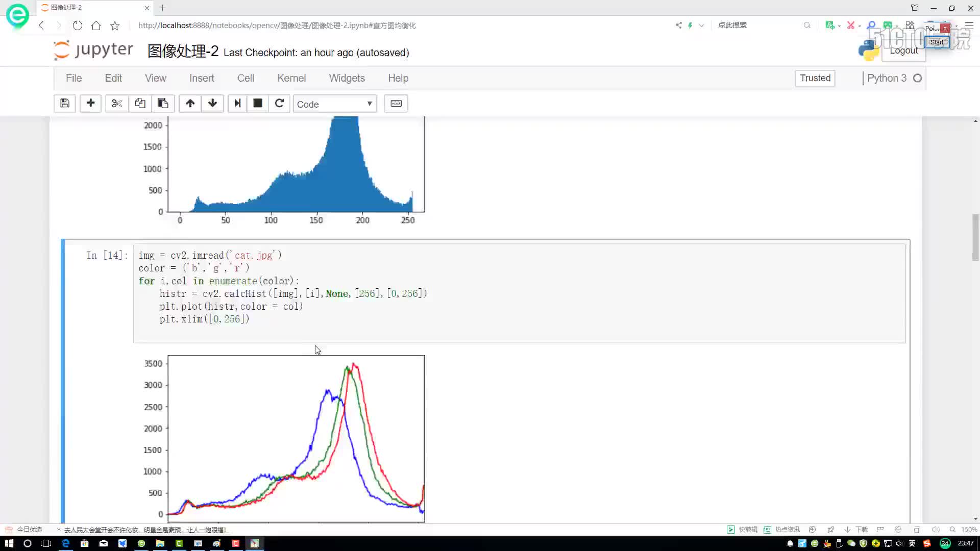980x551 pixels.
Task: Open the extensions grid icon
Action: coord(910,25)
